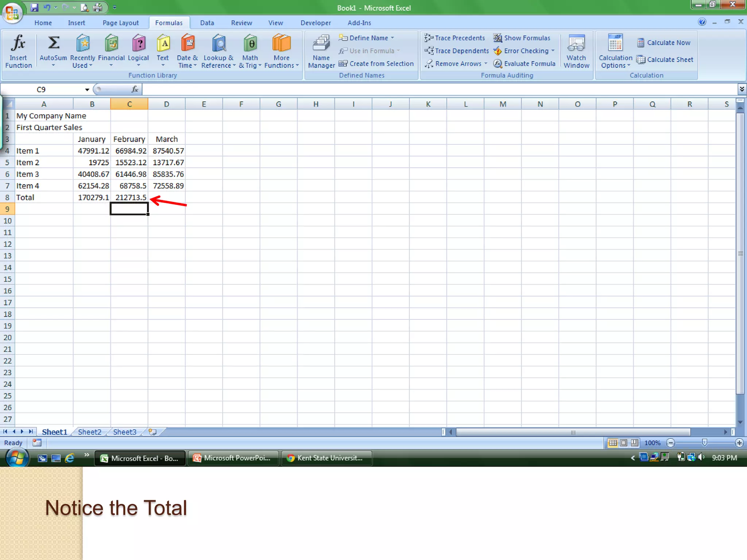Open the Windows Start menu
The width and height of the screenshot is (747, 560).
coord(17,458)
